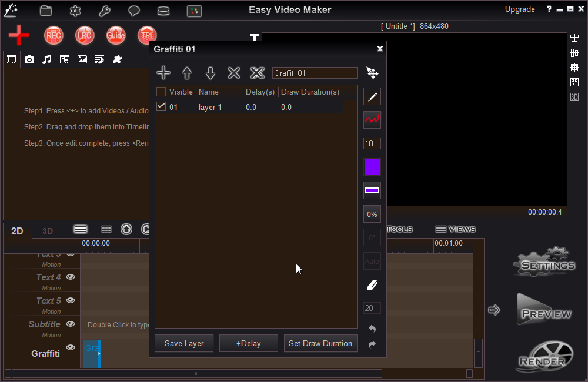Viewport: 588px width, 382px height.
Task: Open the project folder icon in top bar
Action: click(46, 11)
